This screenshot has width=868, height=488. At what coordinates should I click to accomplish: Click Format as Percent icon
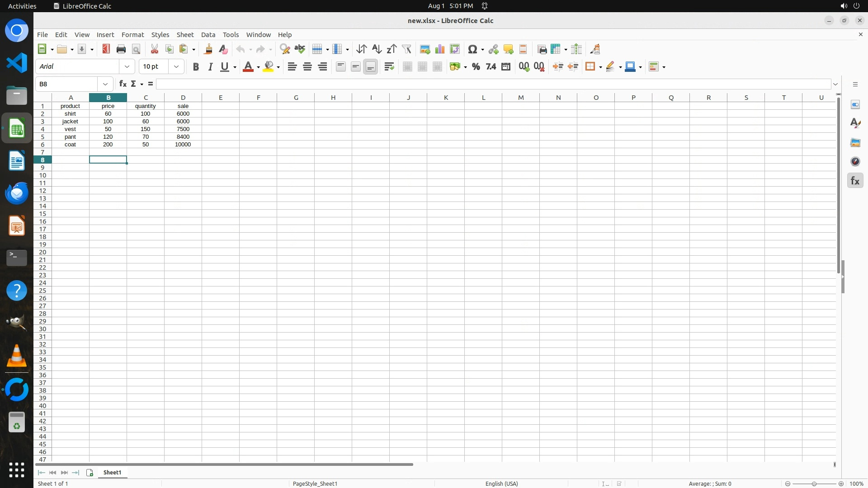point(476,67)
